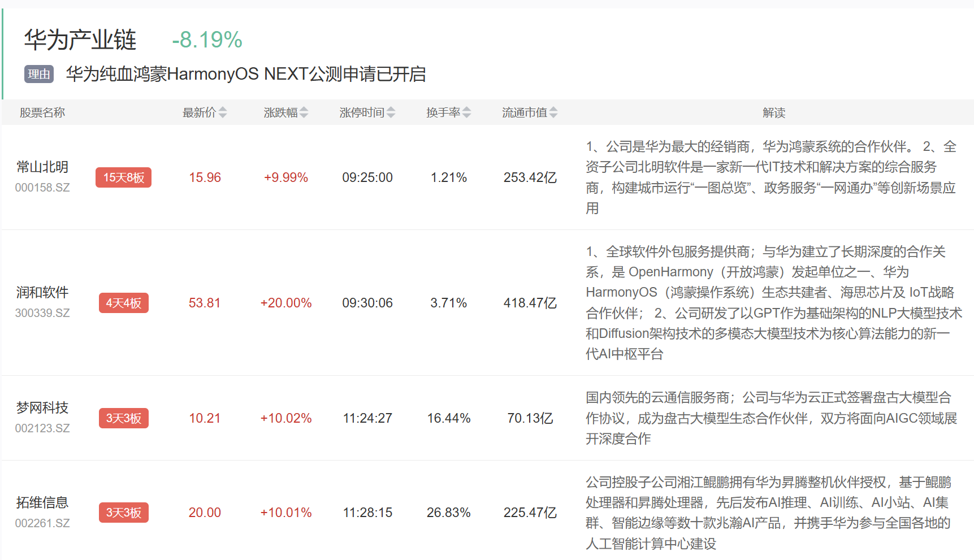This screenshot has width=974, height=560.
Task: Click the 4天4板 badge
Action: [x=124, y=303]
